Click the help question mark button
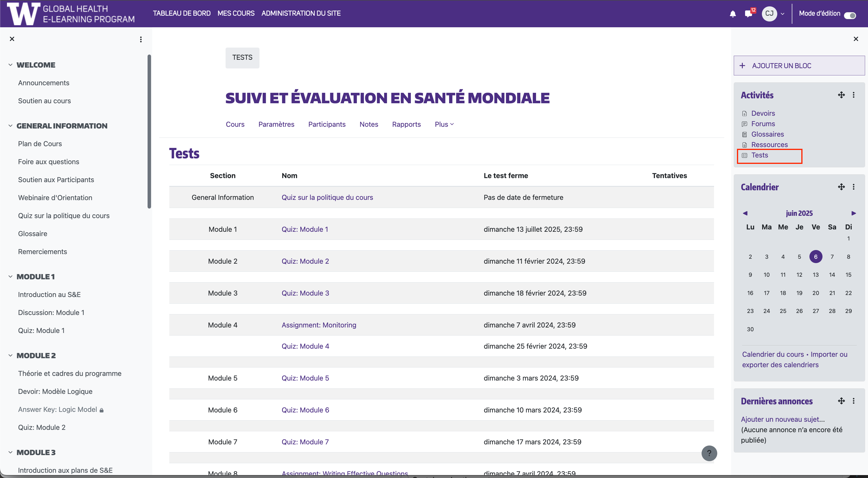The image size is (868, 478). tap(709, 453)
